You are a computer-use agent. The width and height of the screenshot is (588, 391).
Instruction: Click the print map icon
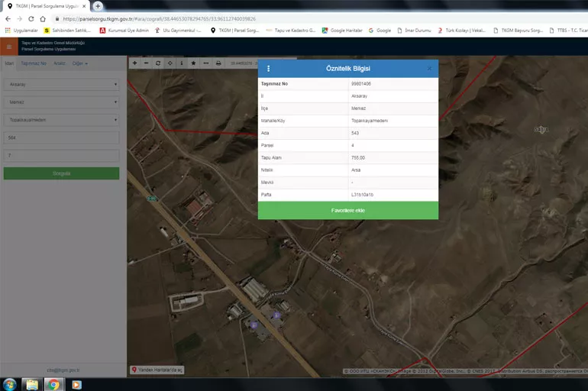(x=218, y=63)
